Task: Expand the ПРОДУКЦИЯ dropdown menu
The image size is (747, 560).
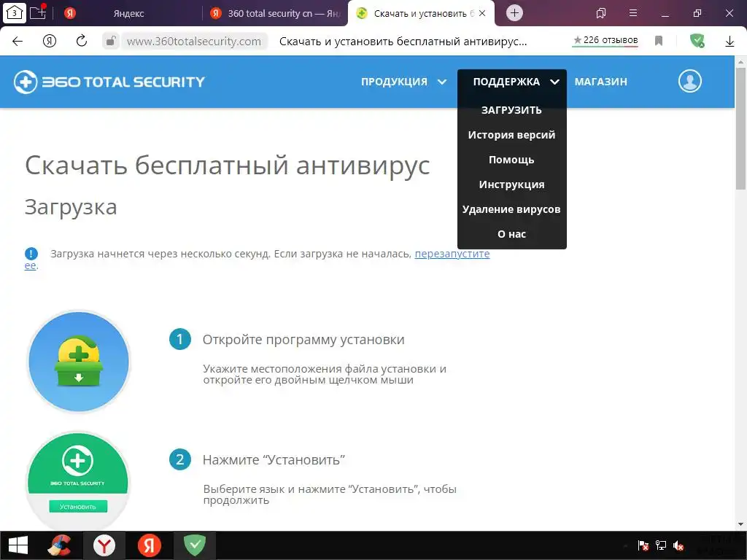Action: pos(403,82)
